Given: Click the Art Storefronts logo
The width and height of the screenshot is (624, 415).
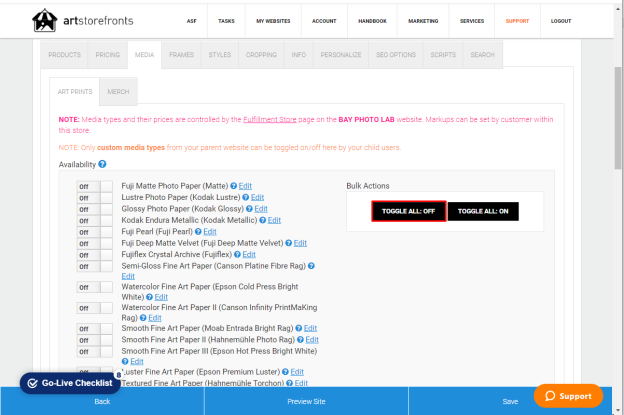Looking at the screenshot, I should (83, 20).
